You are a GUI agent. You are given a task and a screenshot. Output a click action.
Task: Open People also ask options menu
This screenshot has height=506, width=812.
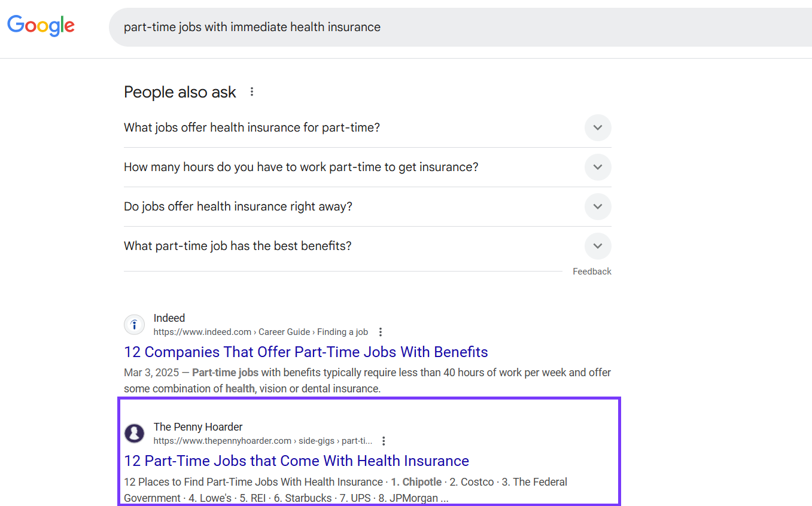coord(252,92)
